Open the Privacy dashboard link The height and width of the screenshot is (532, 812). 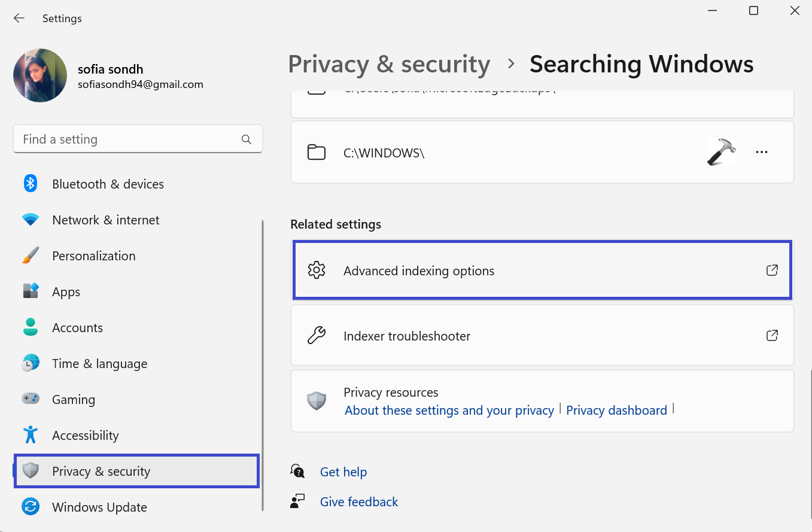click(x=616, y=411)
